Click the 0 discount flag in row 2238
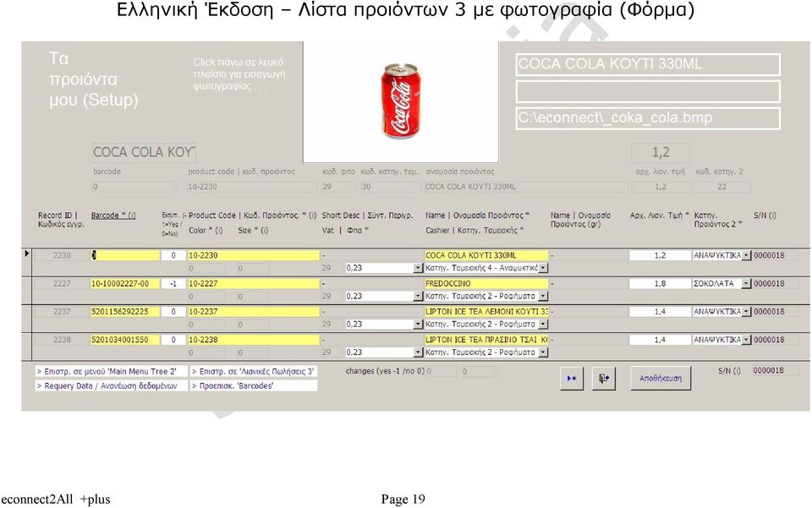The width and height of the screenshot is (812, 508). click(x=173, y=340)
